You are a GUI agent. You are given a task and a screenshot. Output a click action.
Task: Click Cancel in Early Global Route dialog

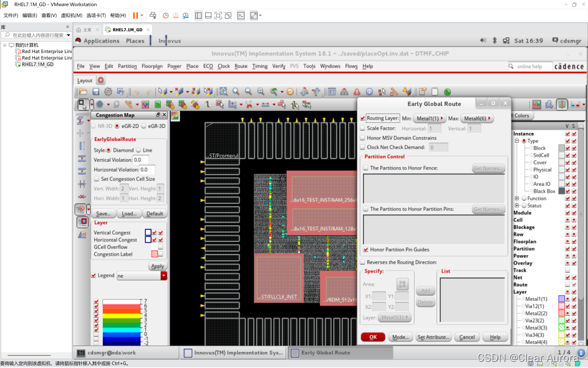(467, 337)
